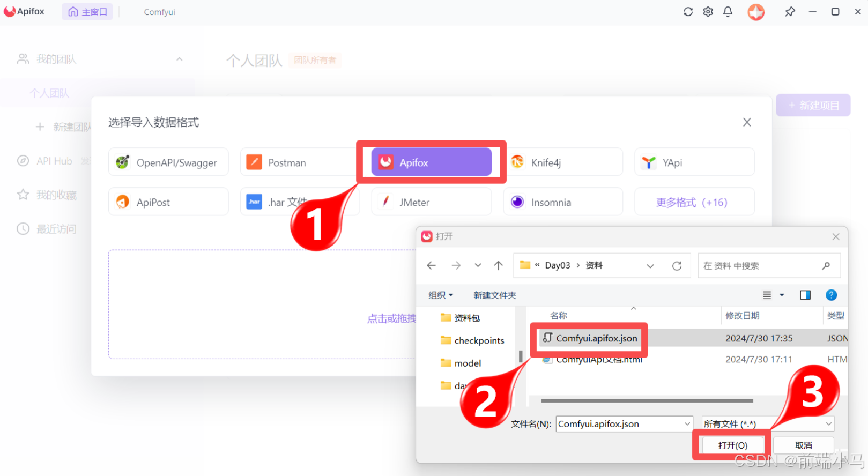Choose OpenAPI/Swagger import format
Image resolution: width=868 pixels, height=476 pixels.
click(x=168, y=162)
